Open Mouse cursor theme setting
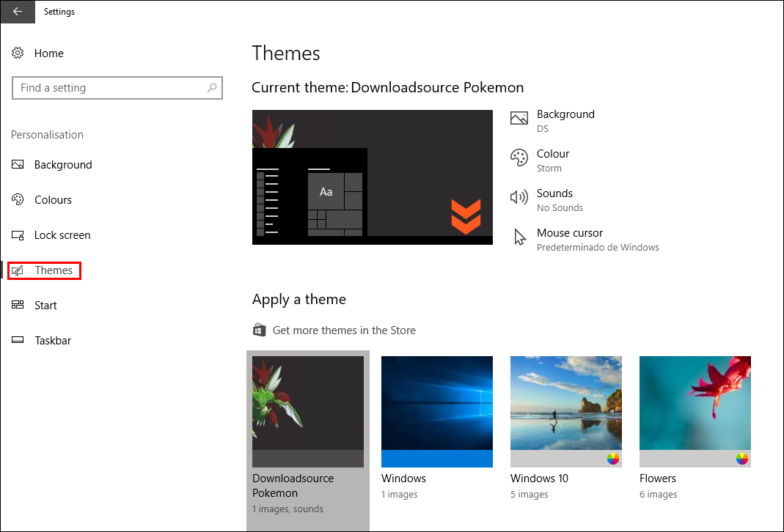This screenshot has height=532, width=784. click(x=598, y=240)
